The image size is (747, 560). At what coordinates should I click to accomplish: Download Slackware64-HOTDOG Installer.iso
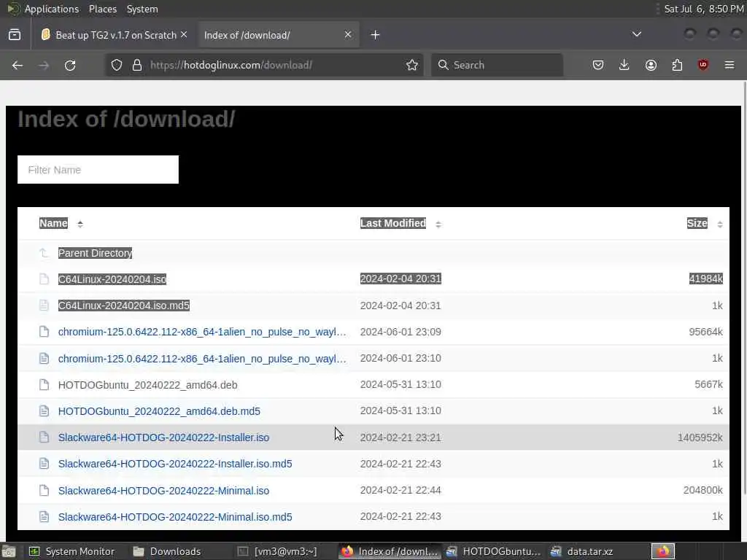point(163,437)
